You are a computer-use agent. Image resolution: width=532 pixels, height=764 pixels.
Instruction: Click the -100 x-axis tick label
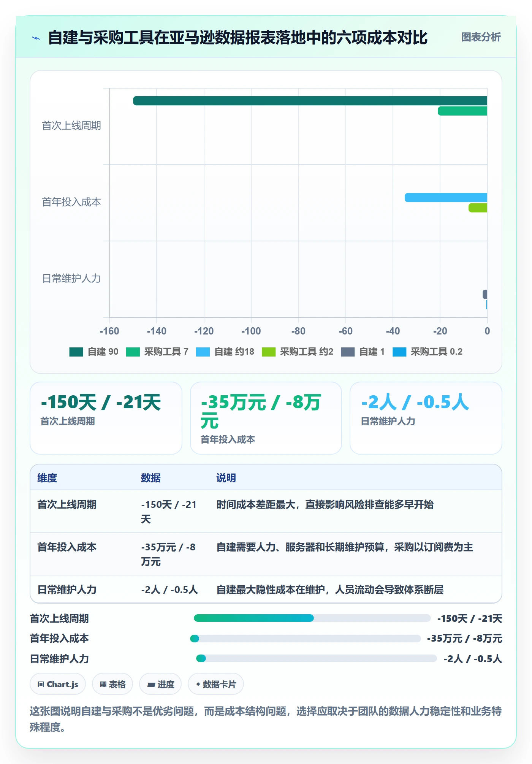(x=251, y=331)
